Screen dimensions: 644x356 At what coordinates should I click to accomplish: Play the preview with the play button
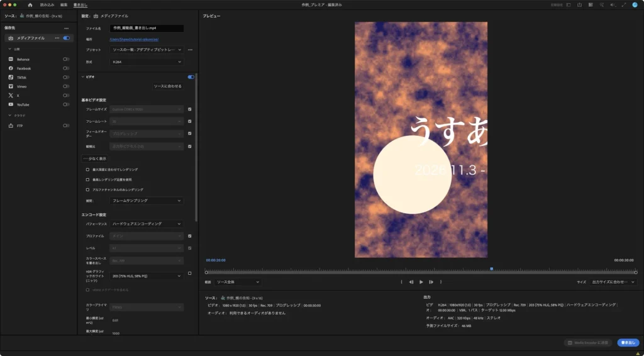point(421,282)
